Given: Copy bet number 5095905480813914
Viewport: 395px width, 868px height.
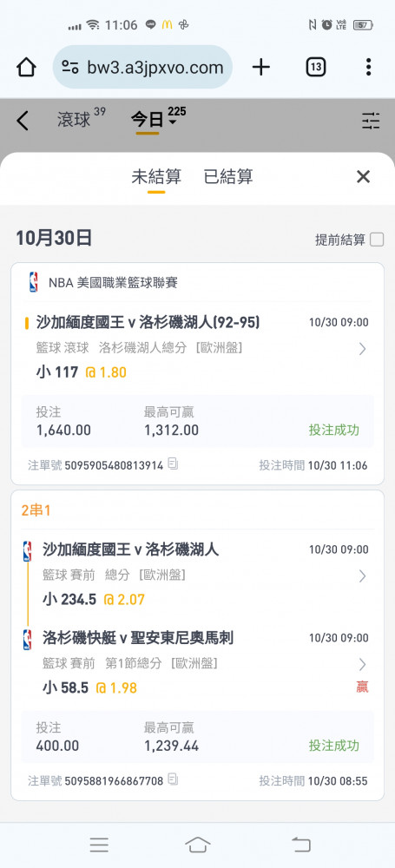Looking at the screenshot, I should pyautogui.click(x=173, y=464).
